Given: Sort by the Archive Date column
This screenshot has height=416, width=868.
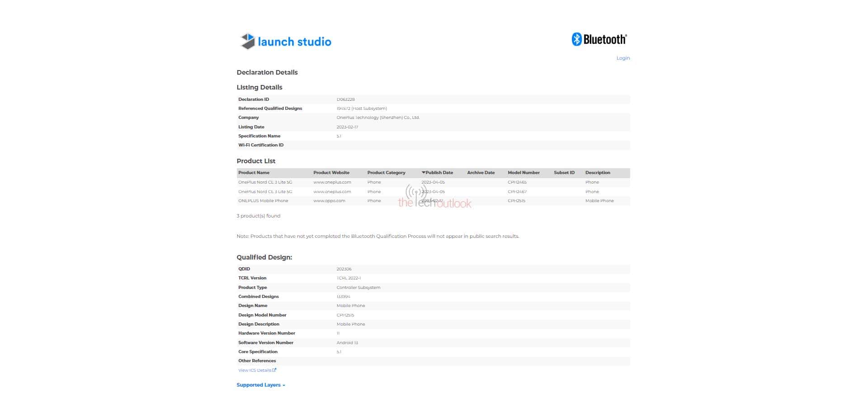Looking at the screenshot, I should (x=481, y=173).
